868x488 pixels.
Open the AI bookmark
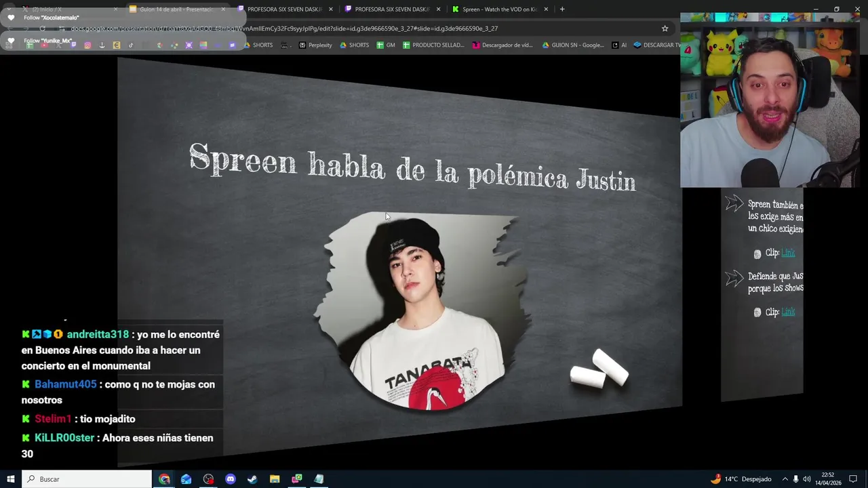pos(619,45)
